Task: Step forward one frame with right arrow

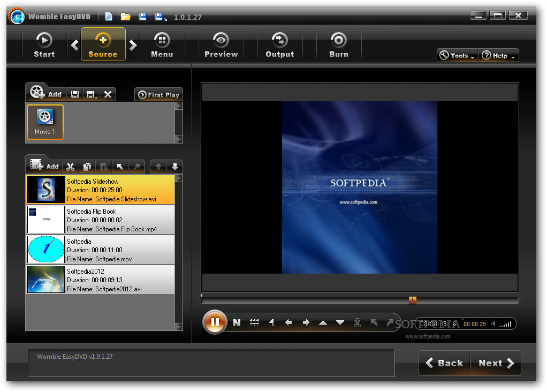Action: click(x=306, y=322)
